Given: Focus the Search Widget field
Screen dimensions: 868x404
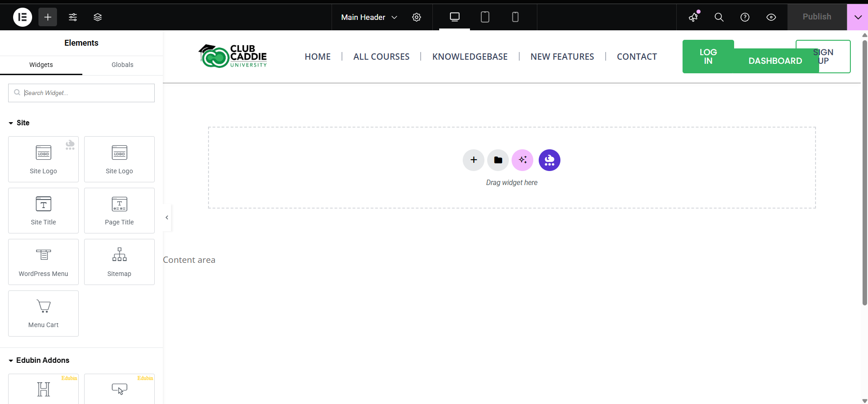Looking at the screenshot, I should point(81,93).
